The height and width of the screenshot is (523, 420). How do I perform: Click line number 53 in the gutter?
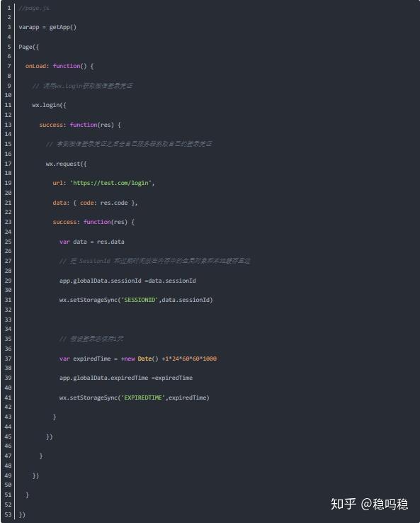[x=8, y=514]
